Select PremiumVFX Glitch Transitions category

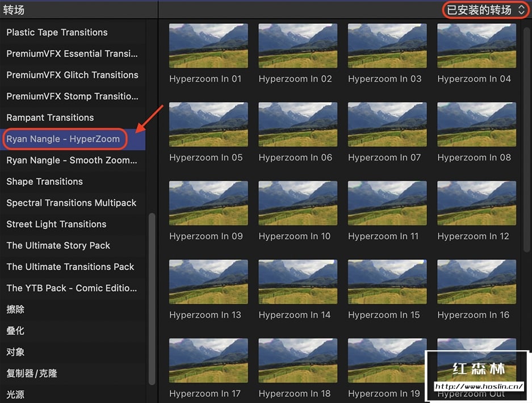(x=73, y=75)
